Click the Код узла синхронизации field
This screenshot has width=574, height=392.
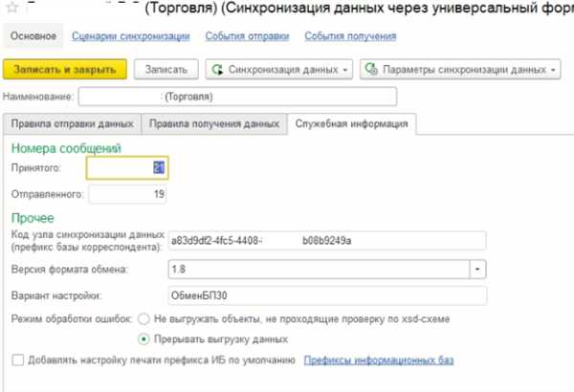(x=327, y=241)
